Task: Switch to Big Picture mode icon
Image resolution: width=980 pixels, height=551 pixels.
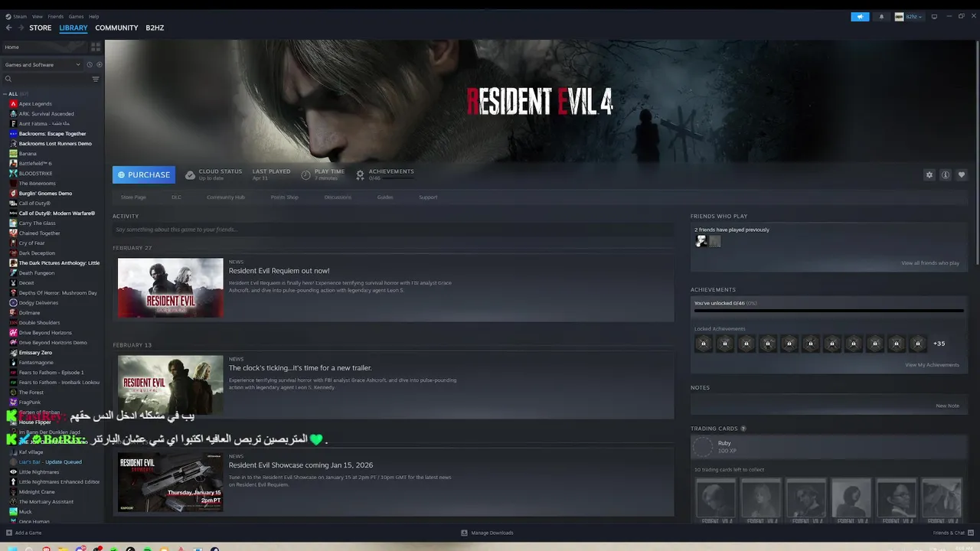Action: tap(934, 16)
